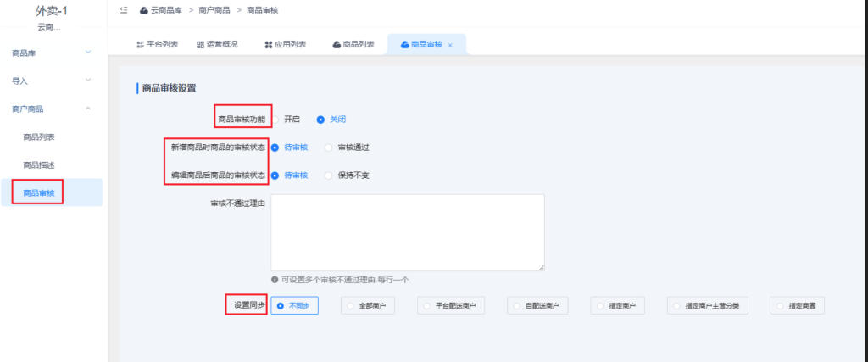Choose 保持不变 for edited product status
The height and width of the screenshot is (362, 868).
(x=329, y=175)
